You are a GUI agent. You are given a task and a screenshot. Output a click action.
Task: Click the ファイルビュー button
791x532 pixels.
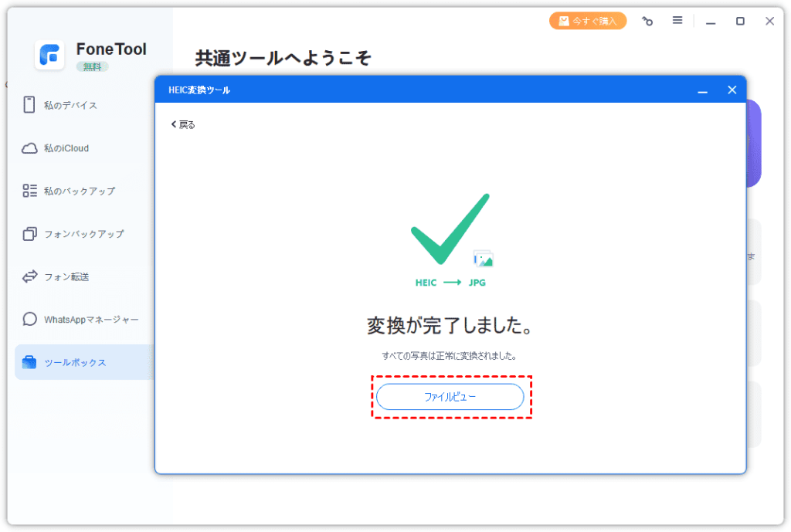tap(450, 397)
